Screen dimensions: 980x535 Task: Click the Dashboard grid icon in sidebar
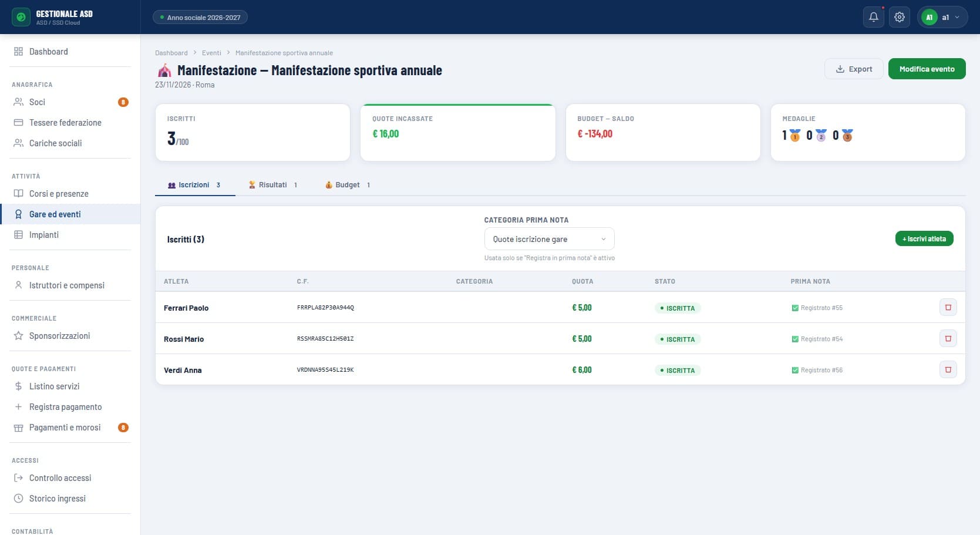pos(18,52)
